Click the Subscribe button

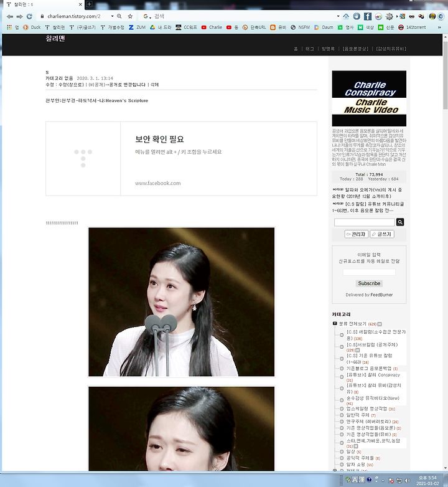[x=369, y=283]
